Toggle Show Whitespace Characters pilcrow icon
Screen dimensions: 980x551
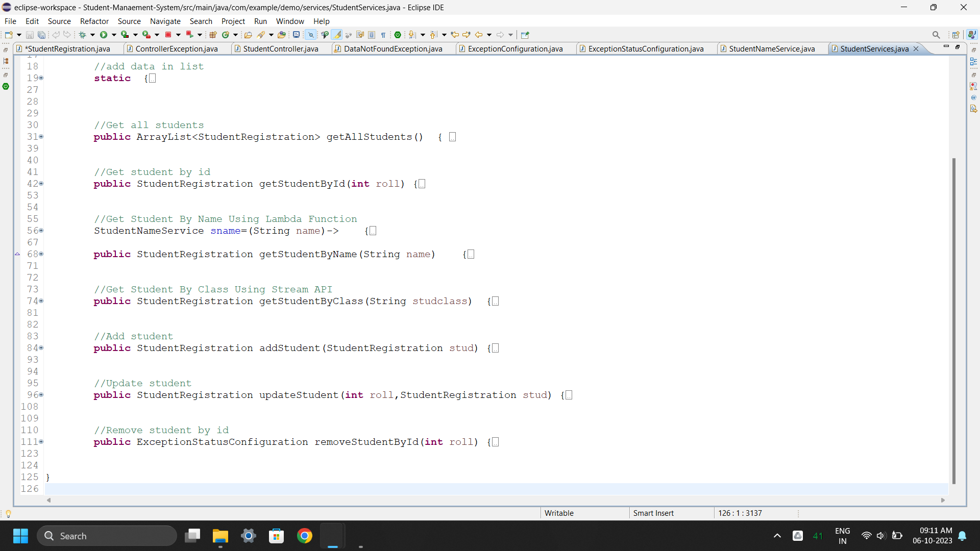click(383, 35)
